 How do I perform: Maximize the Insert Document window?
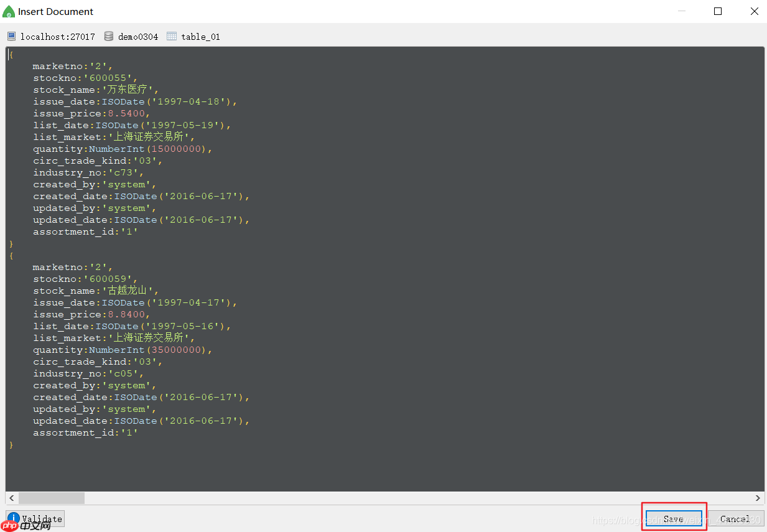click(x=718, y=11)
